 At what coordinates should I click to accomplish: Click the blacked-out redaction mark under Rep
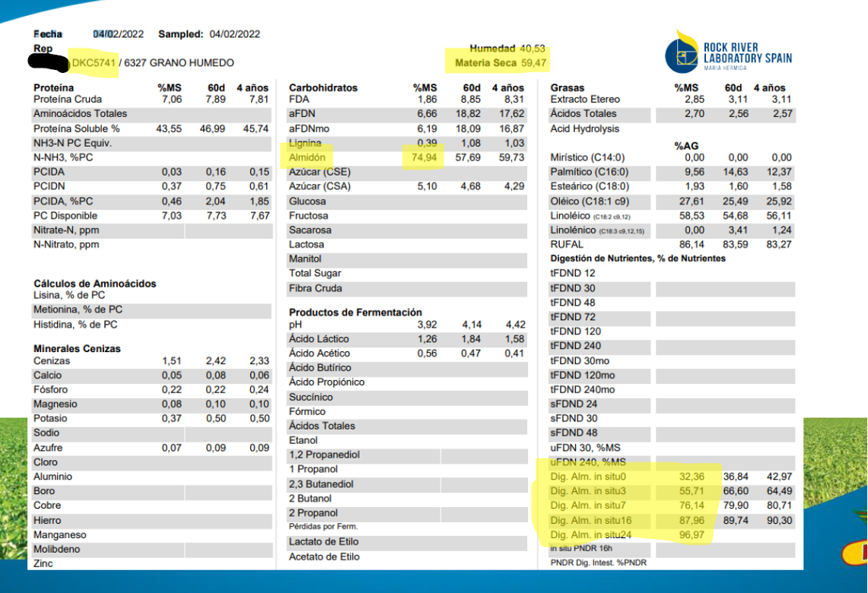[49, 62]
